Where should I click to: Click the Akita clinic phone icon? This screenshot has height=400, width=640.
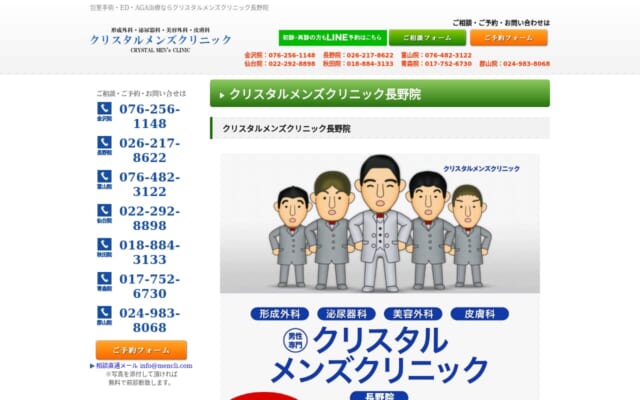click(104, 247)
